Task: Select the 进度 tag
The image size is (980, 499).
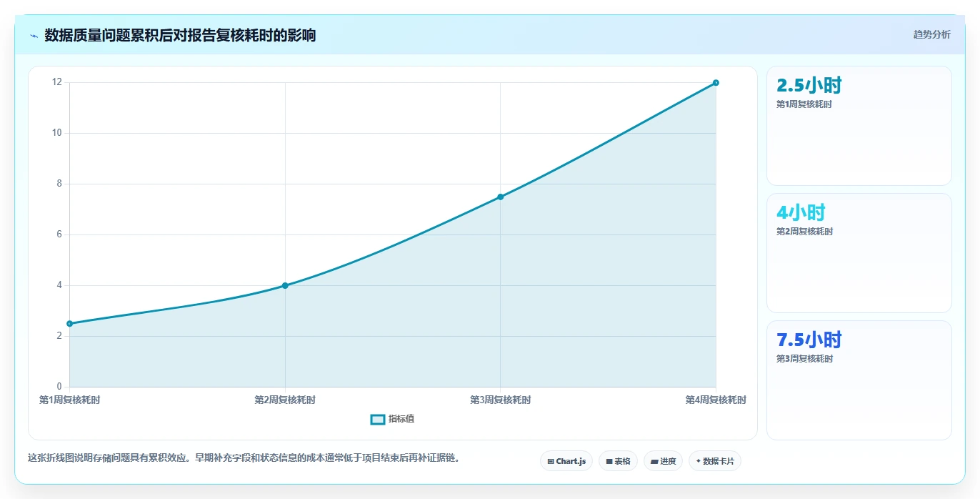Action: tap(663, 461)
